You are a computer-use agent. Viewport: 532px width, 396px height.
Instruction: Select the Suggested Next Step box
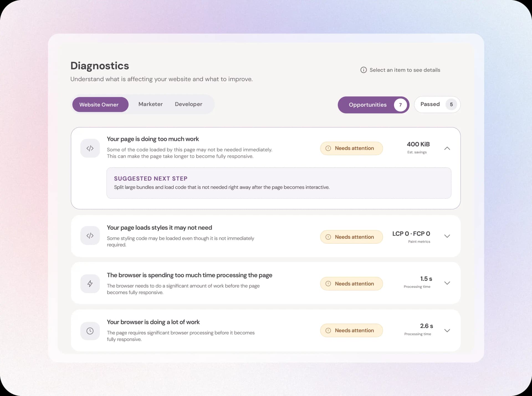279,183
